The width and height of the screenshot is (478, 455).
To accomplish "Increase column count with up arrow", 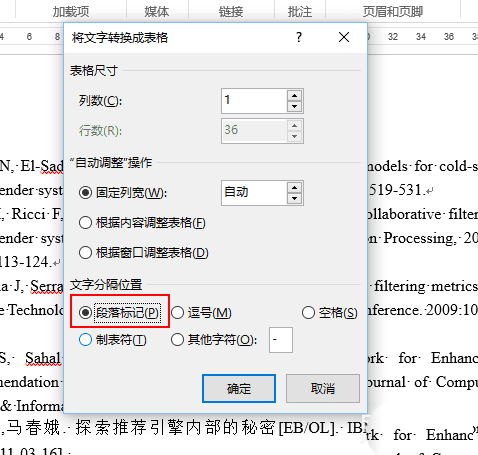I will [294, 96].
